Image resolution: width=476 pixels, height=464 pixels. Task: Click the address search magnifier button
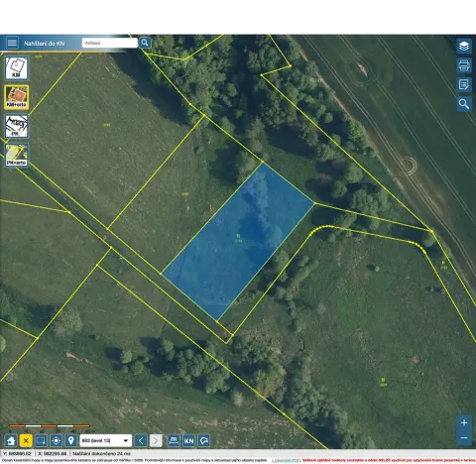pyautogui.click(x=145, y=43)
